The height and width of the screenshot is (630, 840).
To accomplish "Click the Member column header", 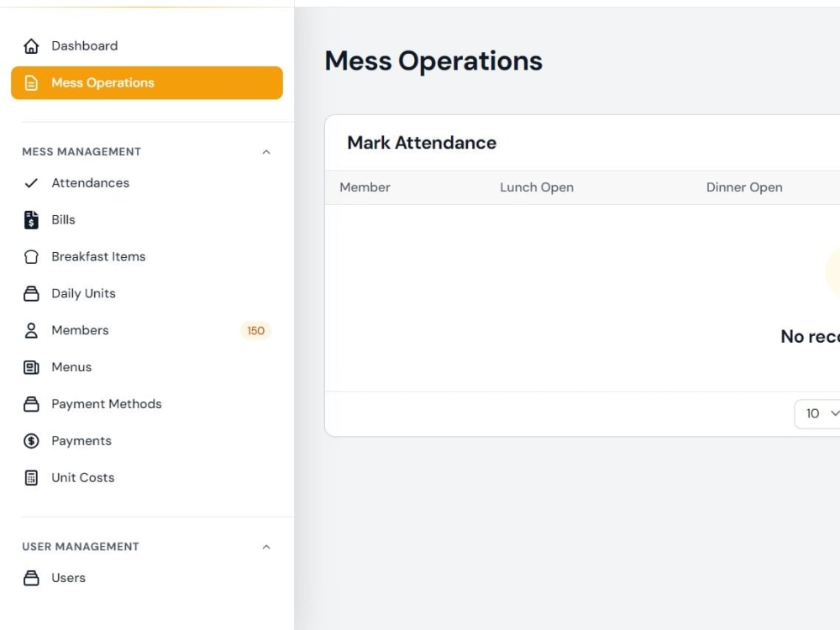I will click(x=365, y=187).
